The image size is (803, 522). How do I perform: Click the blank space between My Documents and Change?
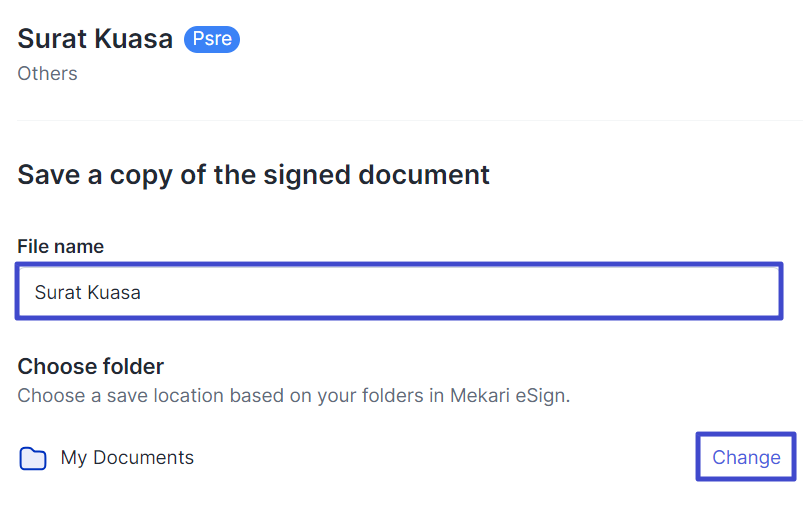pyautogui.click(x=440, y=458)
